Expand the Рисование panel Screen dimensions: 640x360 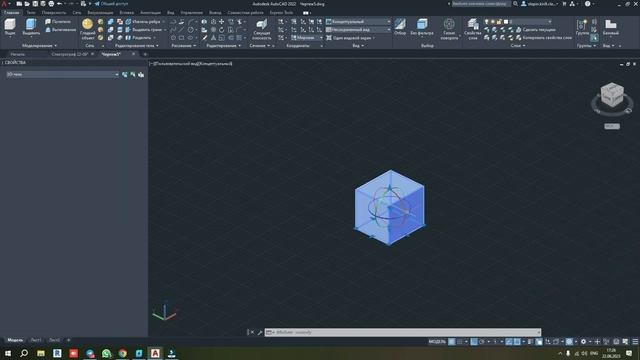[x=184, y=46]
